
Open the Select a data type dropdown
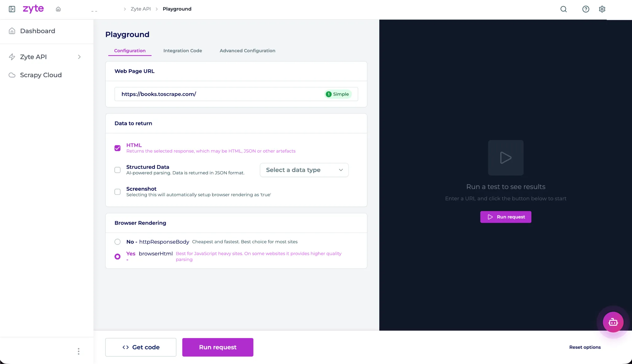point(304,170)
